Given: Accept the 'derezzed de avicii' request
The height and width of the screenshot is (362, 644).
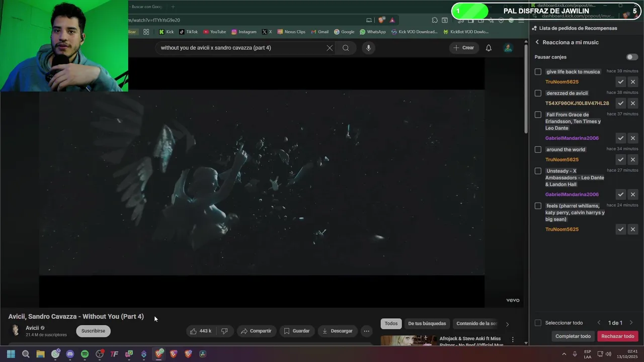Looking at the screenshot, I should tap(621, 103).
